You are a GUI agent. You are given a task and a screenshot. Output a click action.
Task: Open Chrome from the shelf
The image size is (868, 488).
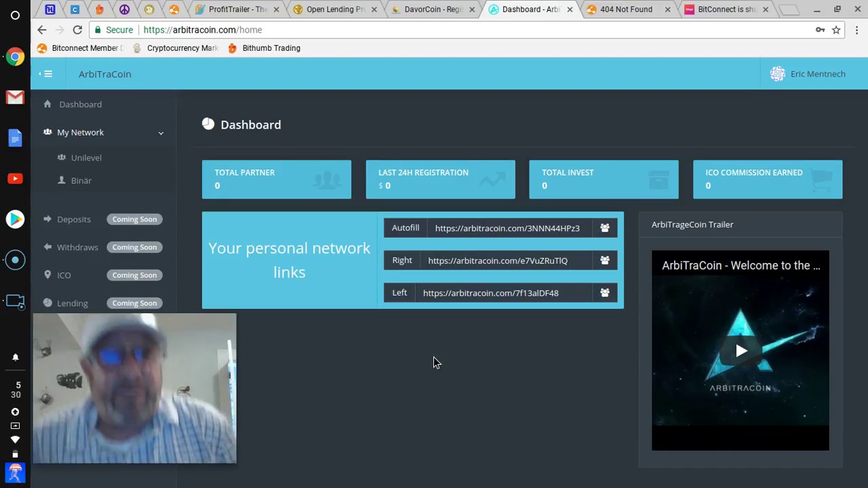[x=15, y=57]
